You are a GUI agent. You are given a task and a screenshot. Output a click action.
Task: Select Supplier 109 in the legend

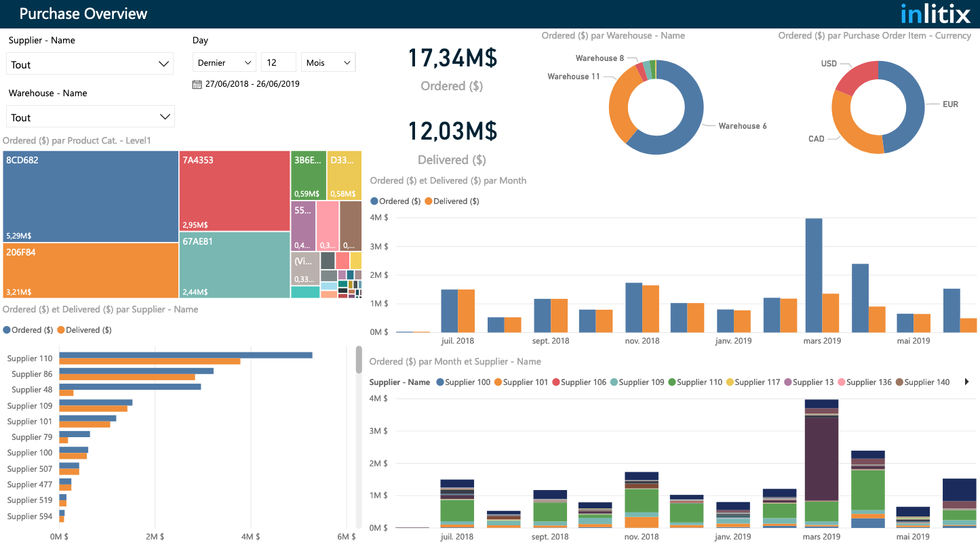point(637,382)
